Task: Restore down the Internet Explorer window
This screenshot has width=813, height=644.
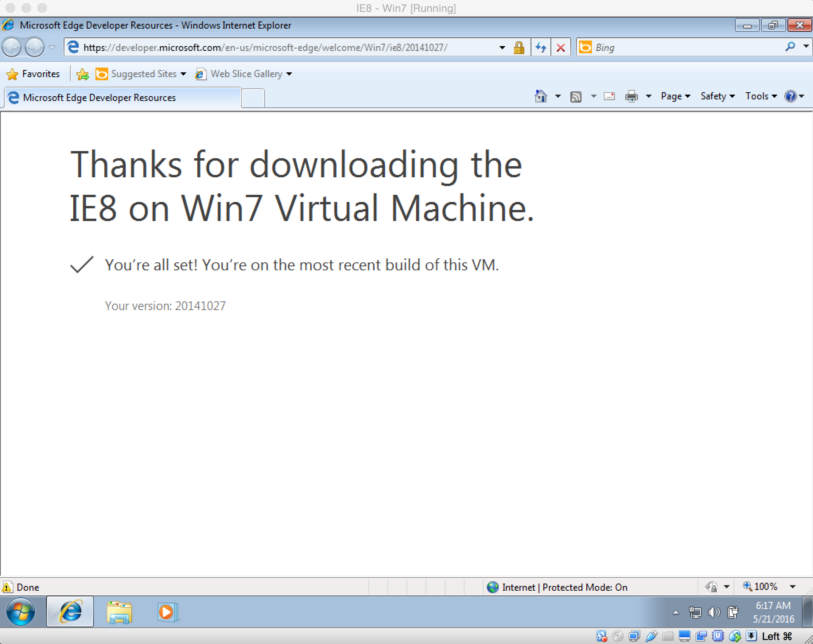Action: click(x=773, y=25)
